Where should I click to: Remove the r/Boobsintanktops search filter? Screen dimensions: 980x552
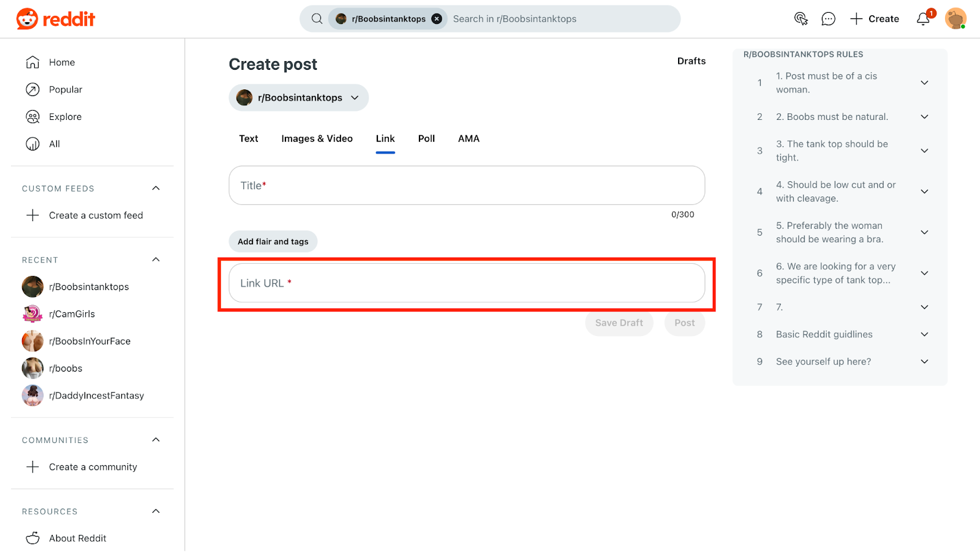[x=437, y=19]
